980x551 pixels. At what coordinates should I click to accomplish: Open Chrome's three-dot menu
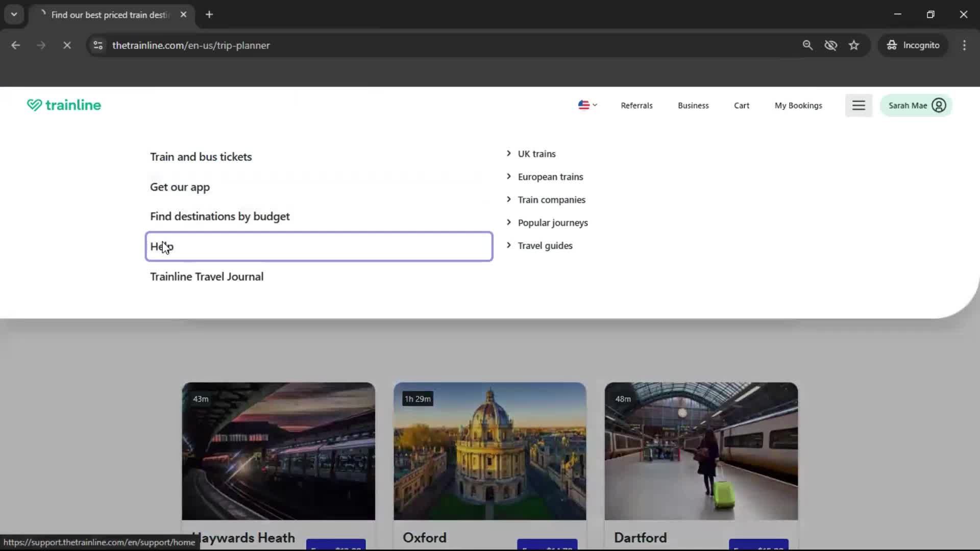pyautogui.click(x=964, y=45)
